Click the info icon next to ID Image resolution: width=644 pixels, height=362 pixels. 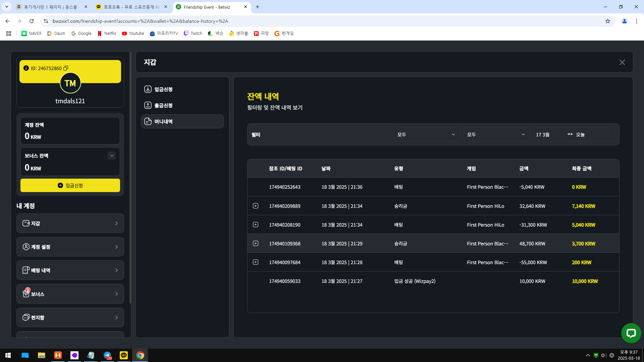coord(26,68)
